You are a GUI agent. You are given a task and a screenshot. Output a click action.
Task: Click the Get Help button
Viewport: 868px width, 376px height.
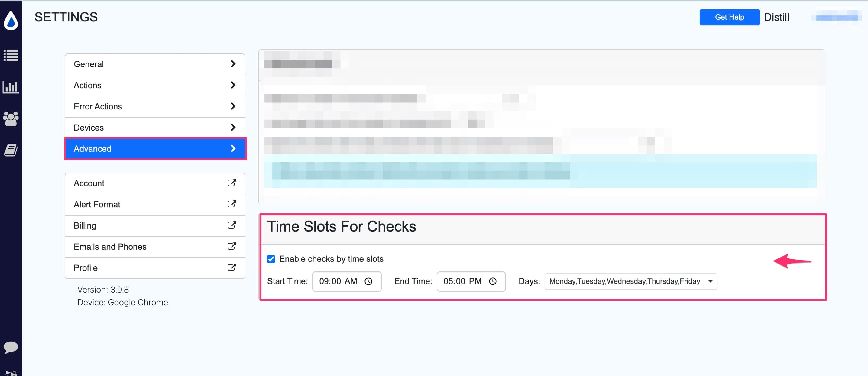[x=730, y=17]
